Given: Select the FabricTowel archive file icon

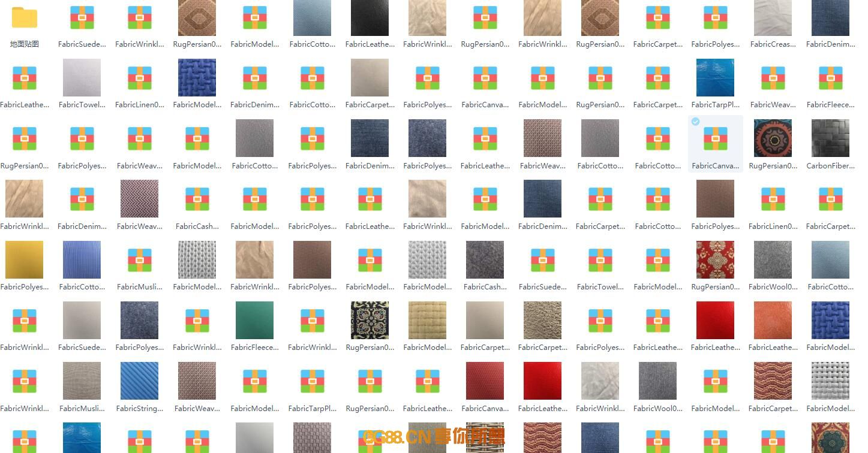Looking at the screenshot, I should coord(600,259).
